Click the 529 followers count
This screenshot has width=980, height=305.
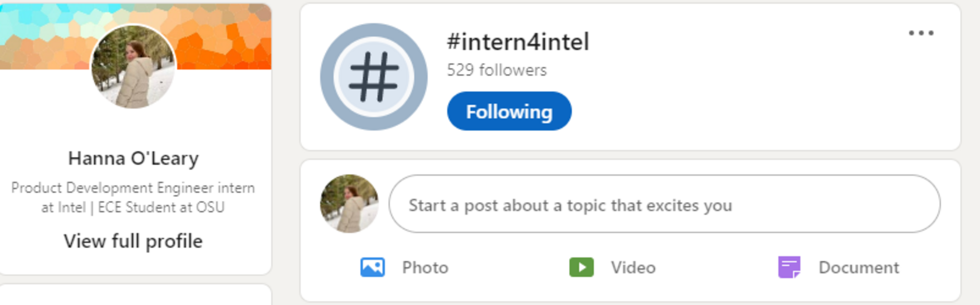pyautogui.click(x=497, y=70)
